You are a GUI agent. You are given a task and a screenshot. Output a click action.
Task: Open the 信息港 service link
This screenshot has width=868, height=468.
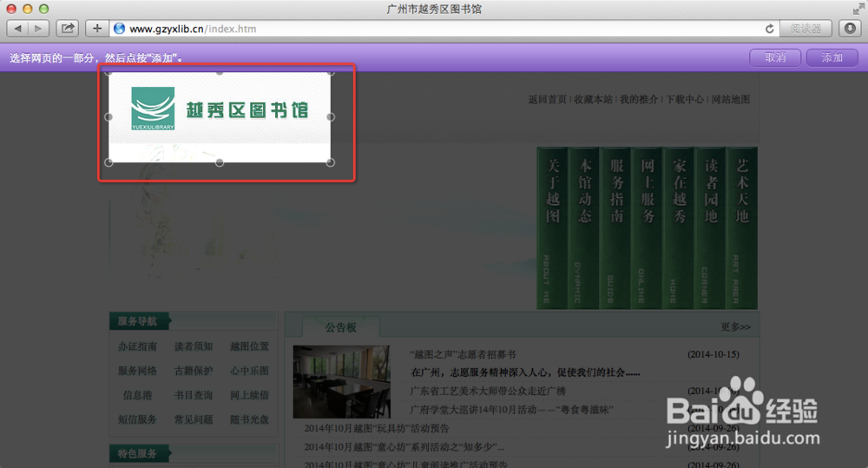(137, 395)
